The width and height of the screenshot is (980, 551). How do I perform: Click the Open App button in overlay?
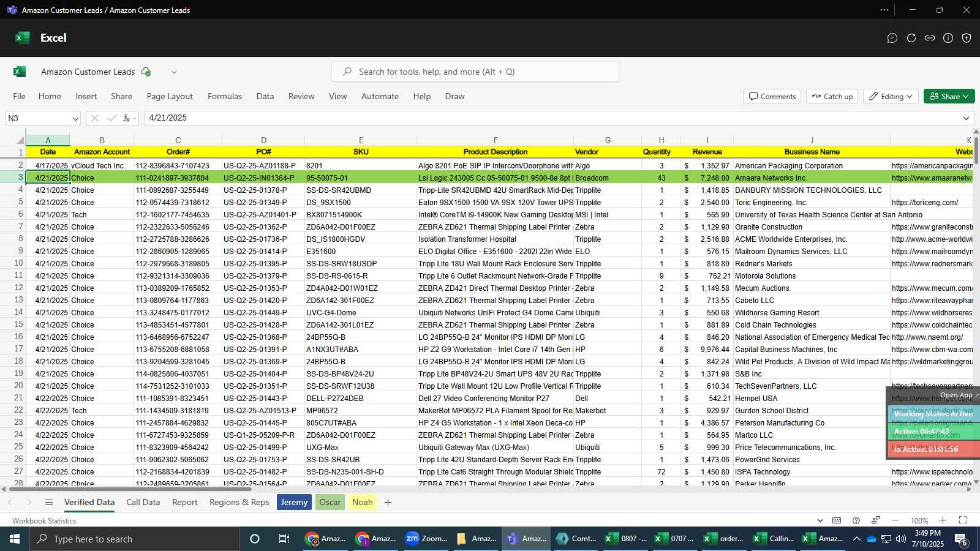(x=959, y=395)
